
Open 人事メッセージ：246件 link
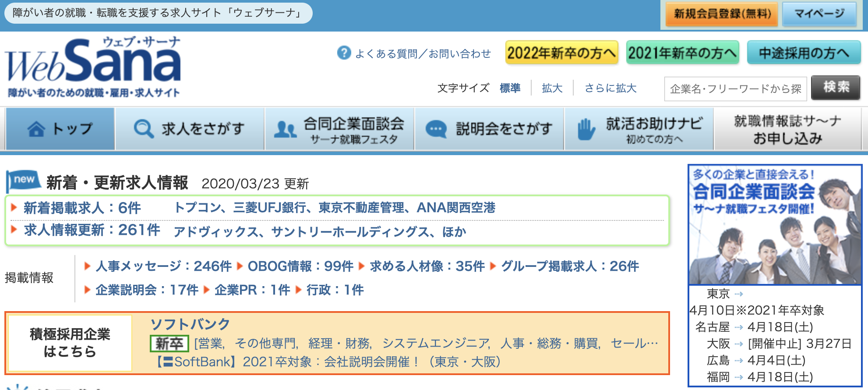coord(163,266)
